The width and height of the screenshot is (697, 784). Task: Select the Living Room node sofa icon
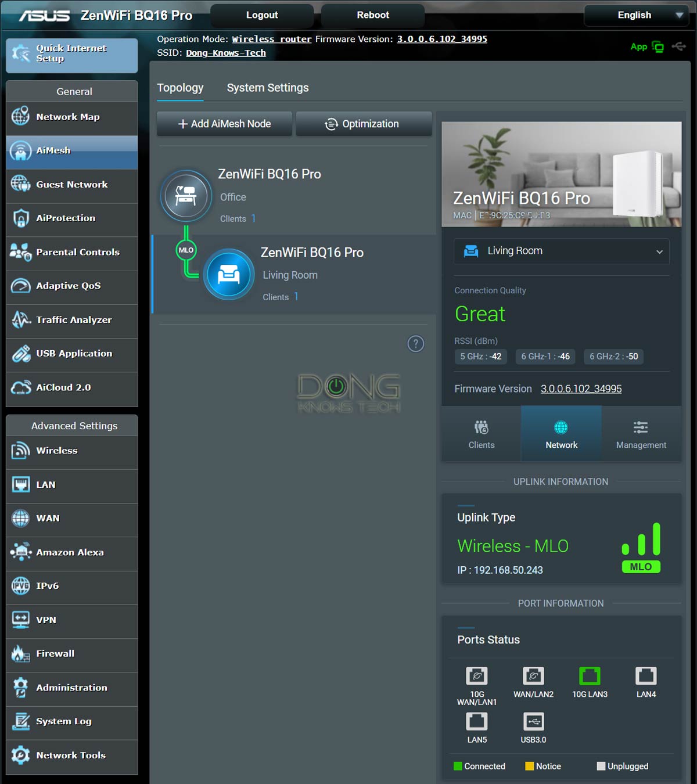[x=229, y=274]
